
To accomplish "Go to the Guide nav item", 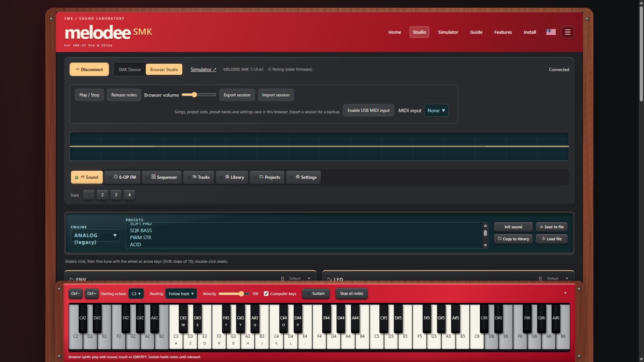I will 476,32.
